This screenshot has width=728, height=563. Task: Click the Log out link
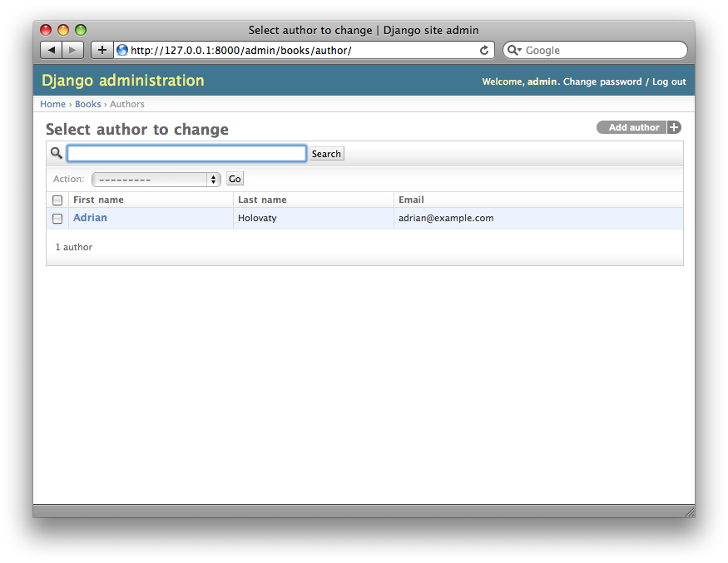tap(669, 81)
